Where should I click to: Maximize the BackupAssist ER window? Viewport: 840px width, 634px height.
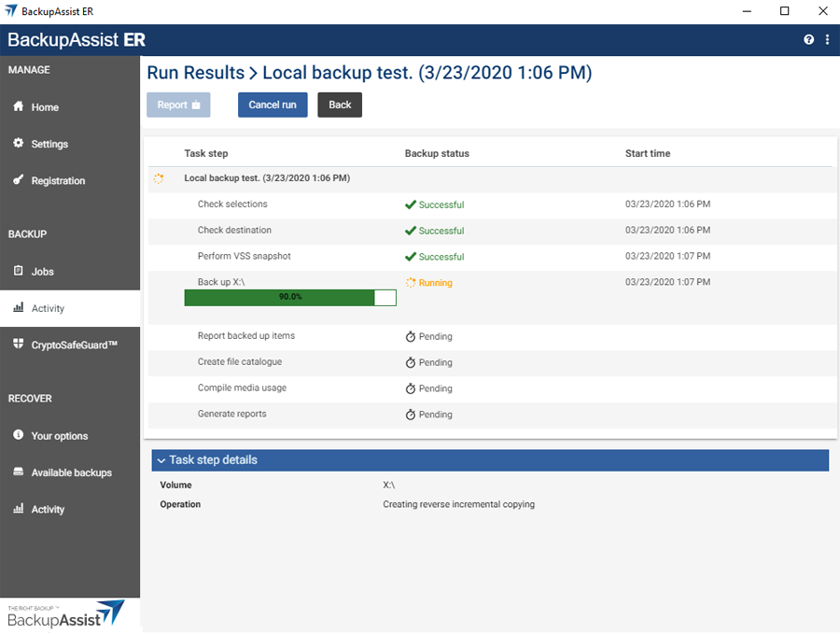[x=784, y=11]
